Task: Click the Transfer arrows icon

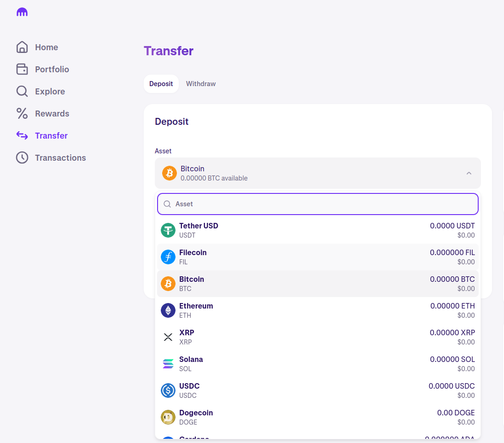Action: coord(22,135)
